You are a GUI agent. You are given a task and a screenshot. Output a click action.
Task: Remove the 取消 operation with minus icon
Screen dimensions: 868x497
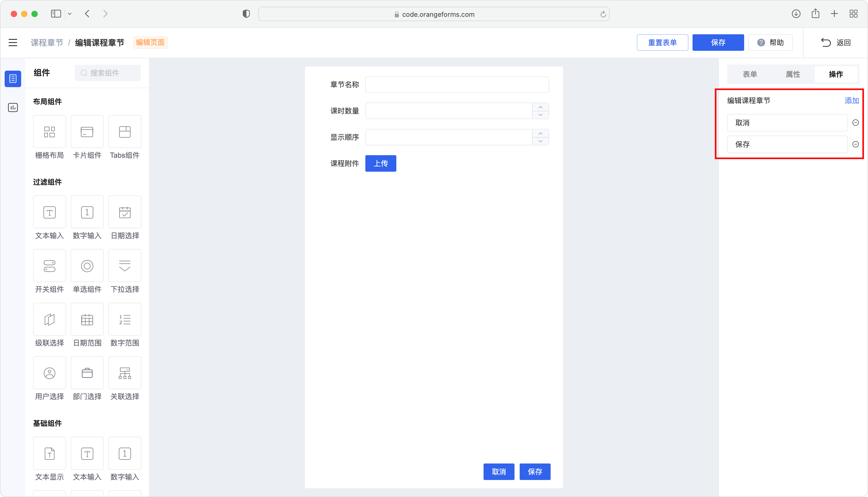pyautogui.click(x=855, y=122)
